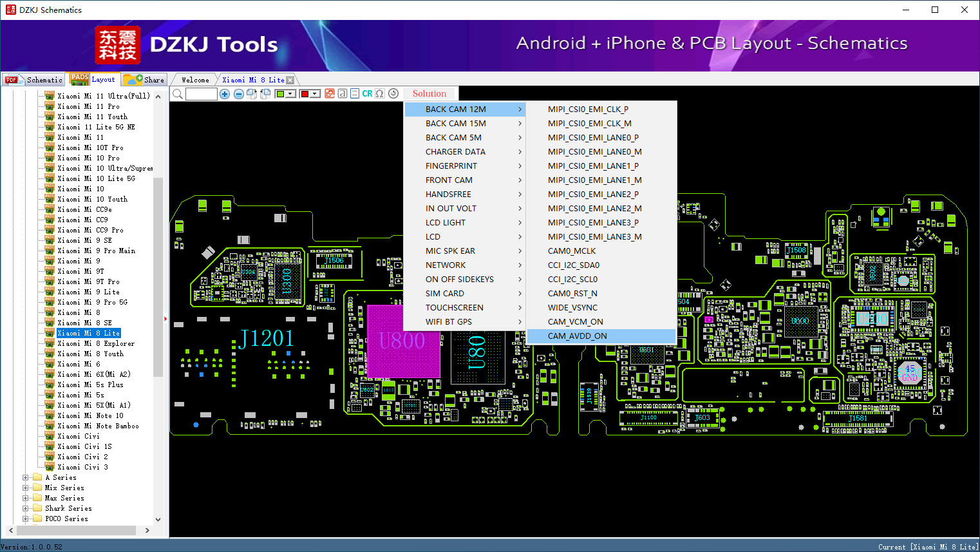Click scroll down arrow of device tree

tap(158, 519)
